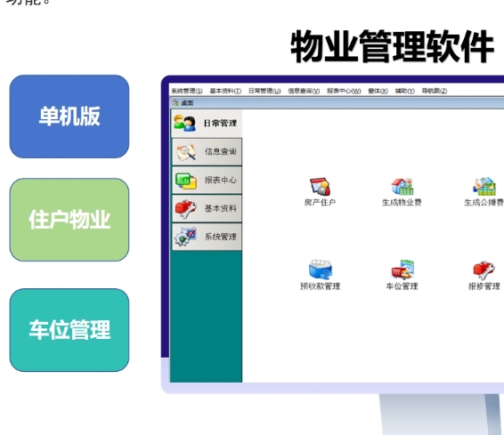Open 系统管理 sidebar panel
Viewport: 504px width, 435px height.
(x=207, y=237)
